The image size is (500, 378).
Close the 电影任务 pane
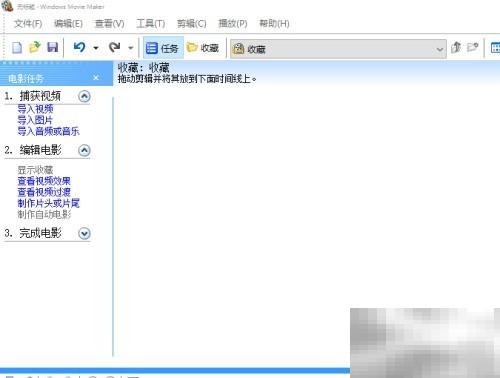pos(96,78)
